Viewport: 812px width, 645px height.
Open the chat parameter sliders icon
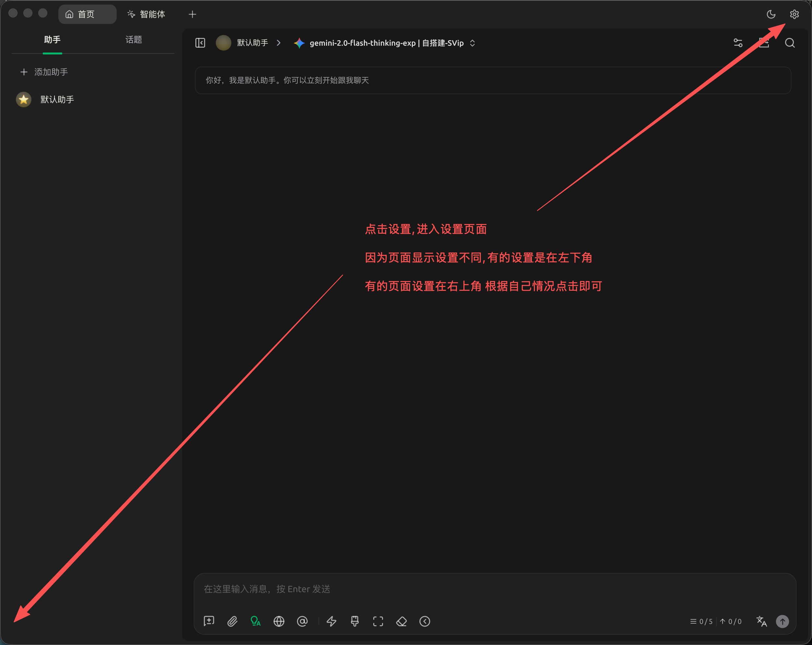pyautogui.click(x=738, y=43)
